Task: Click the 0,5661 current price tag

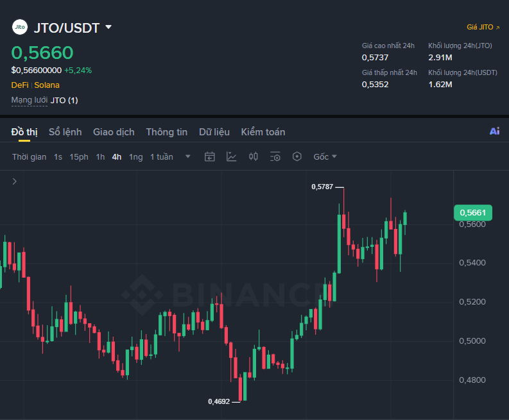Action: pos(473,213)
